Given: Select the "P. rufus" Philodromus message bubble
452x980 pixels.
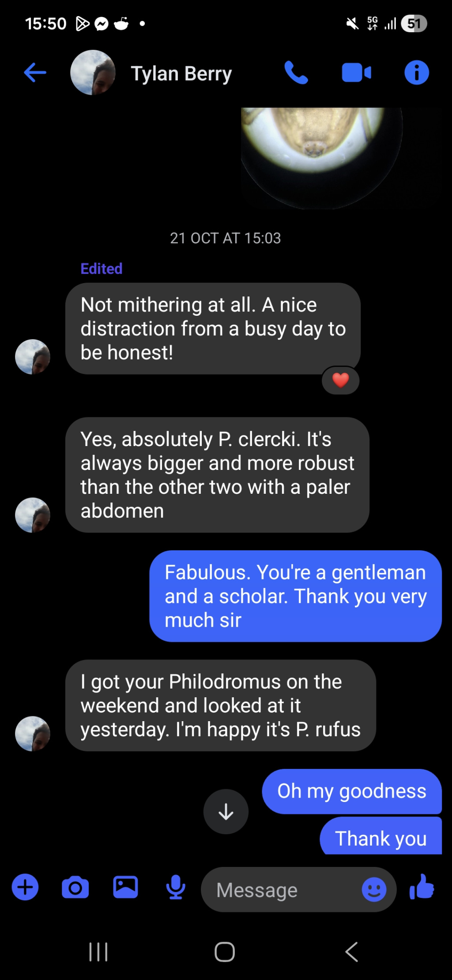Looking at the screenshot, I should point(220,705).
